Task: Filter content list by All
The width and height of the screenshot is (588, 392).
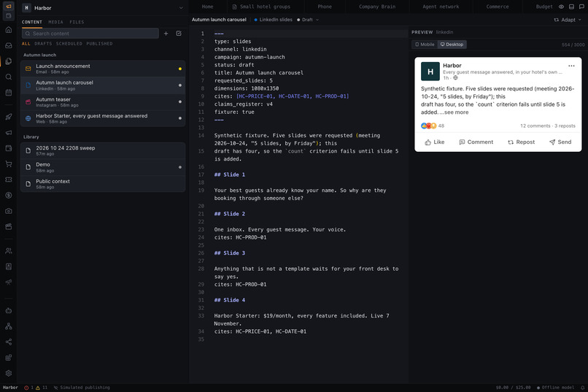Action: click(x=26, y=44)
